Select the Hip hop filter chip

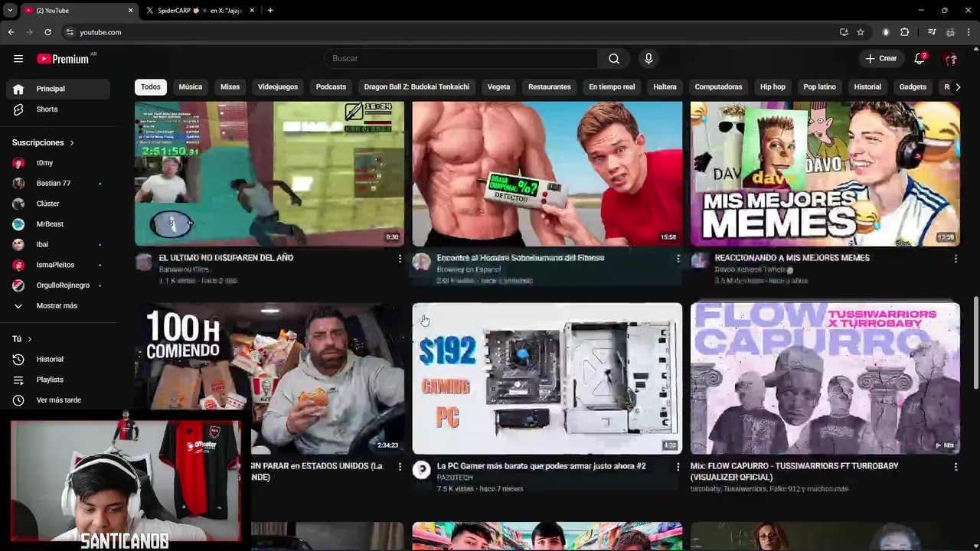pyautogui.click(x=773, y=87)
